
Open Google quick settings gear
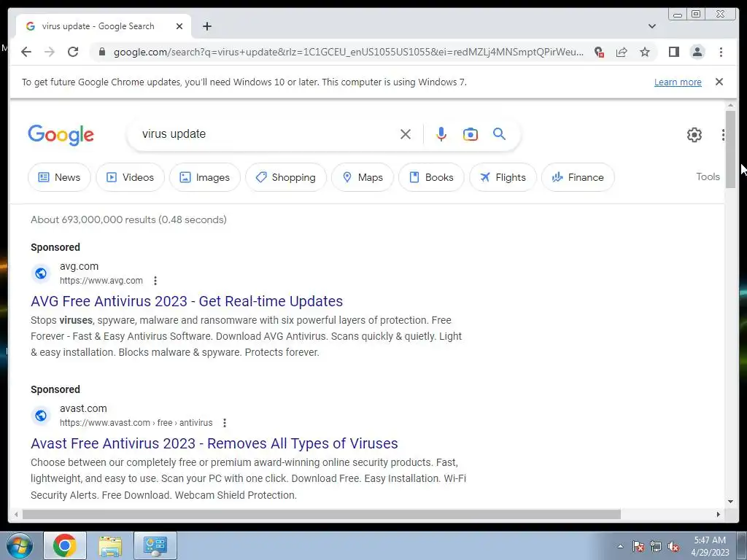click(694, 135)
